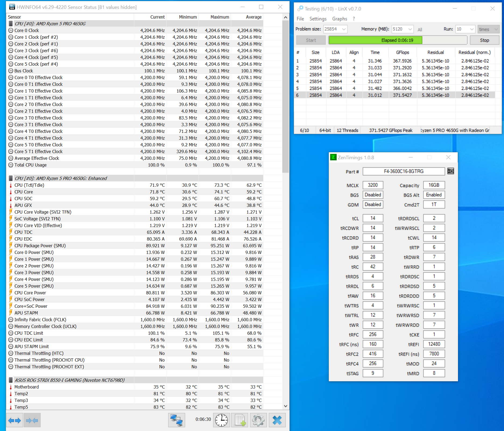Viewport: 504px width, 431px height.
Task: Click the Residual (norm.) column header in LinX
Action: 475,52
